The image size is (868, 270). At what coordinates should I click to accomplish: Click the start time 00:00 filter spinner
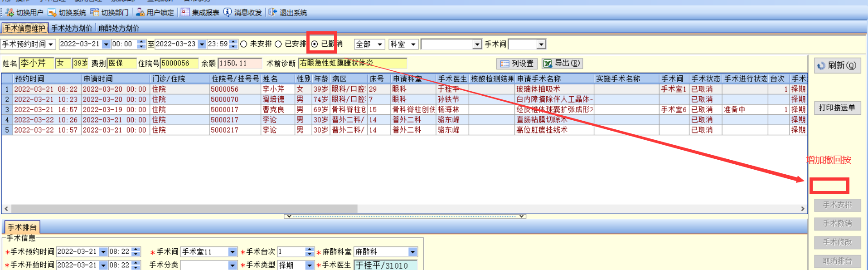(x=141, y=44)
